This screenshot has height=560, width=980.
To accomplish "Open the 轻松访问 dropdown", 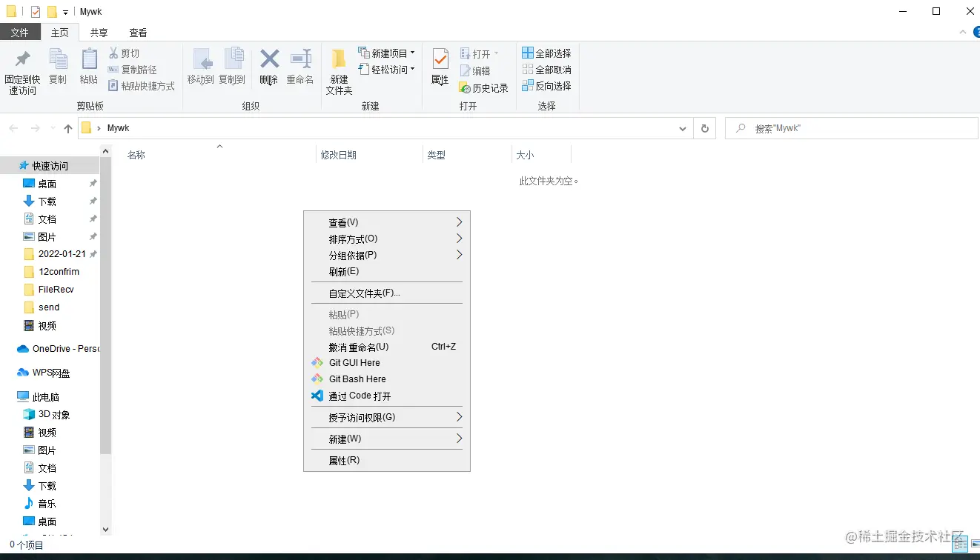I will (x=387, y=70).
